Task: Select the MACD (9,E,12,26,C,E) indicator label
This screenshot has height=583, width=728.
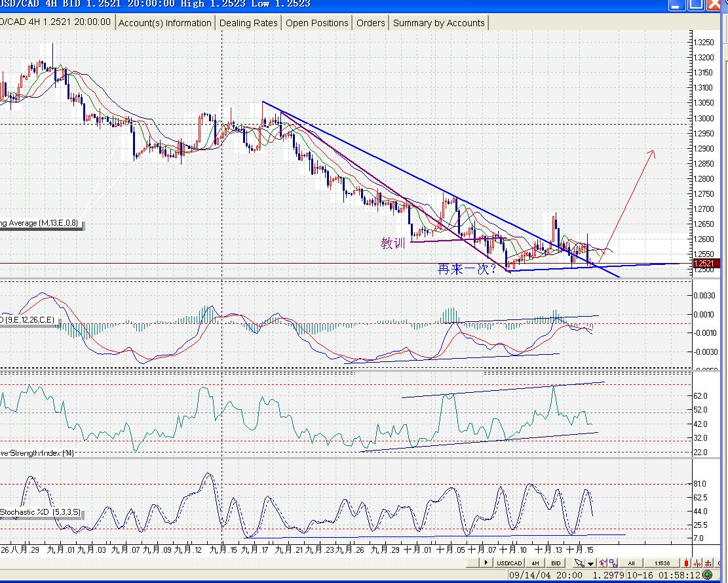Action: pos(28,319)
